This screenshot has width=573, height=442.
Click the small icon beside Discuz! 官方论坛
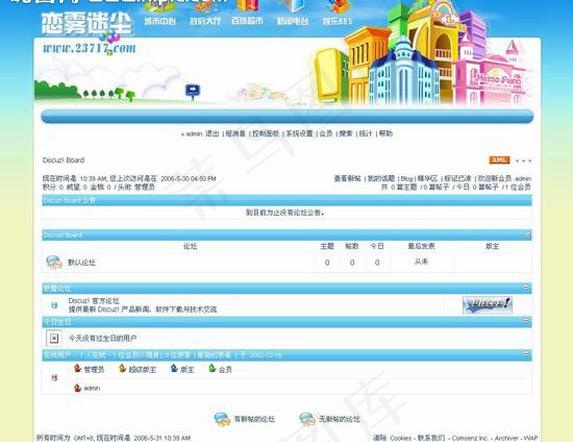point(54,305)
